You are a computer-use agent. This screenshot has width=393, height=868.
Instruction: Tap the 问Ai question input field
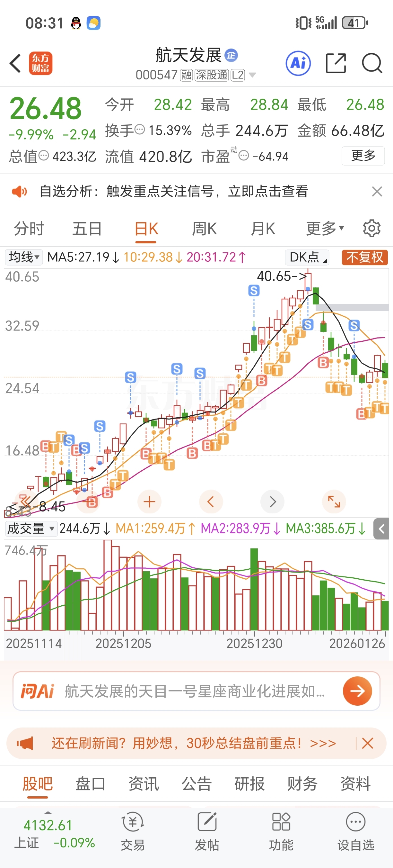[197, 691]
